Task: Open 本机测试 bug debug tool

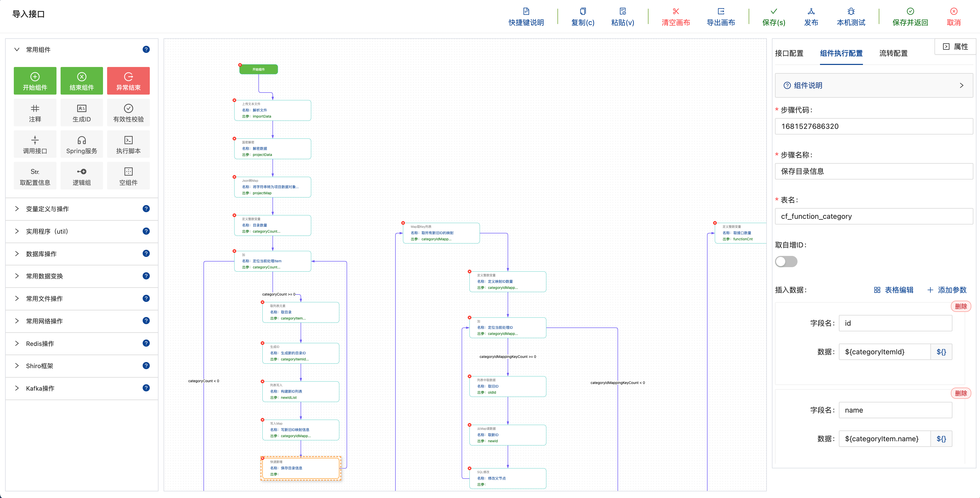Action: (851, 12)
